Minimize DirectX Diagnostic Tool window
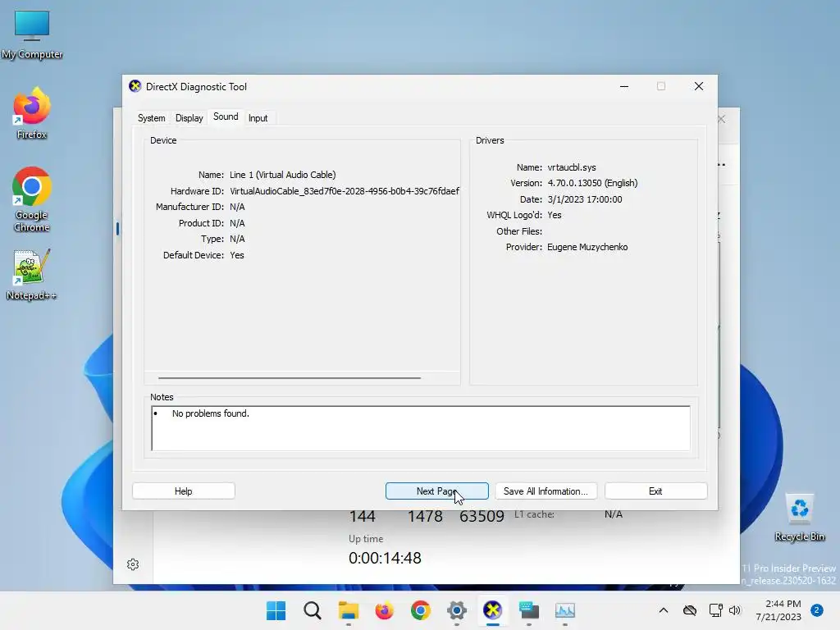Image resolution: width=840 pixels, height=630 pixels. point(624,86)
